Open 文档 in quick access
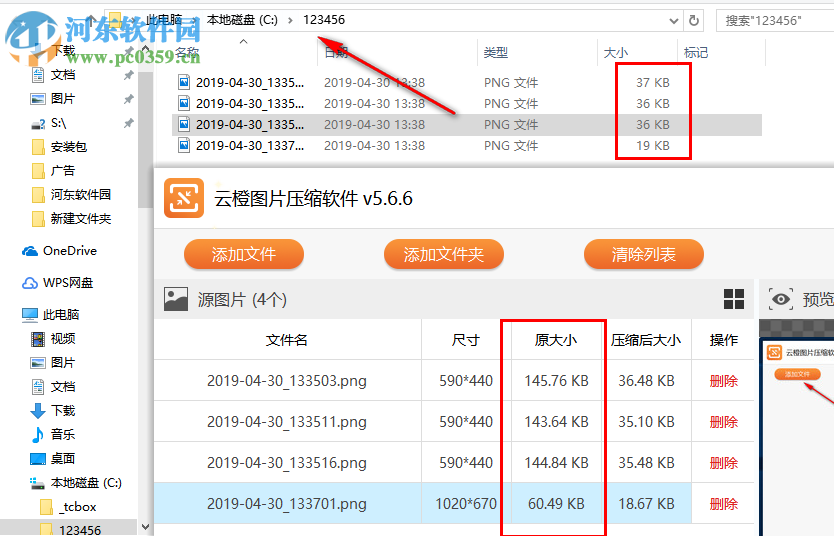The height and width of the screenshot is (536, 834). click(63, 74)
